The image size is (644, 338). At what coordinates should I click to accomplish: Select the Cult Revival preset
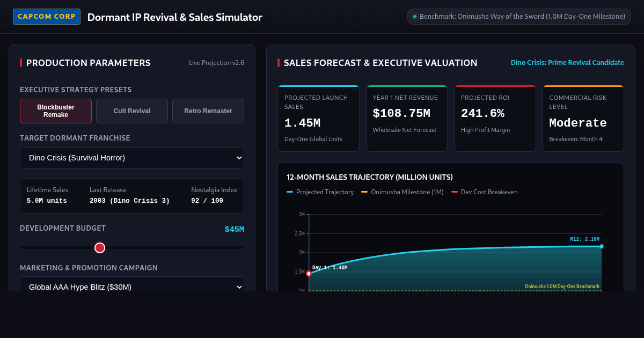tap(132, 111)
